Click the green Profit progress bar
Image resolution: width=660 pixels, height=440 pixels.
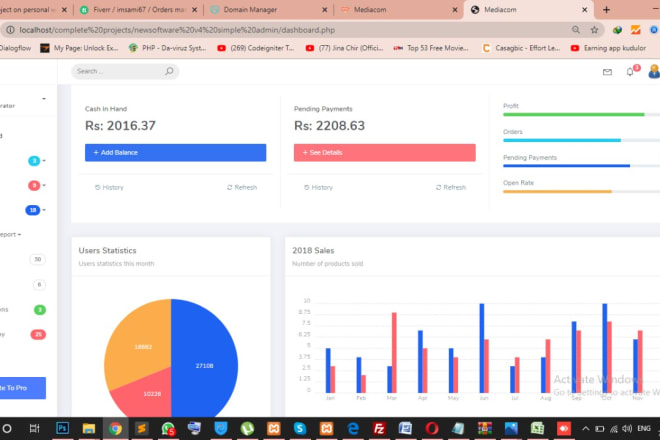(574, 115)
